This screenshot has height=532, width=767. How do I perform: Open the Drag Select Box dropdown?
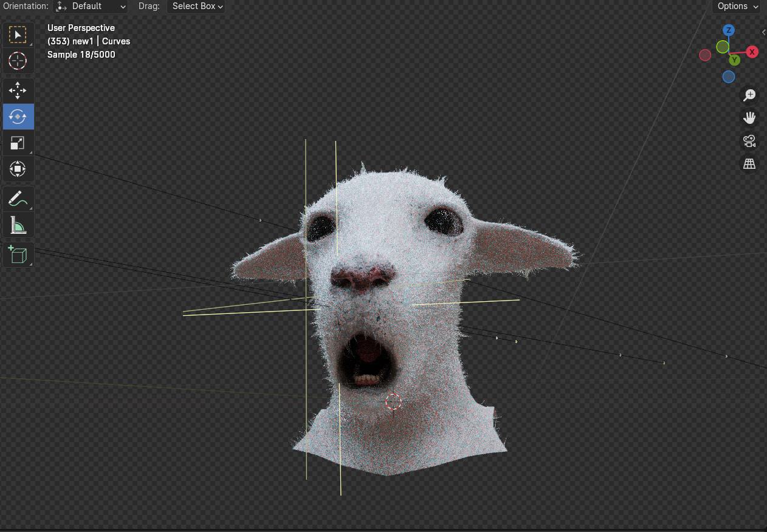pyautogui.click(x=195, y=6)
